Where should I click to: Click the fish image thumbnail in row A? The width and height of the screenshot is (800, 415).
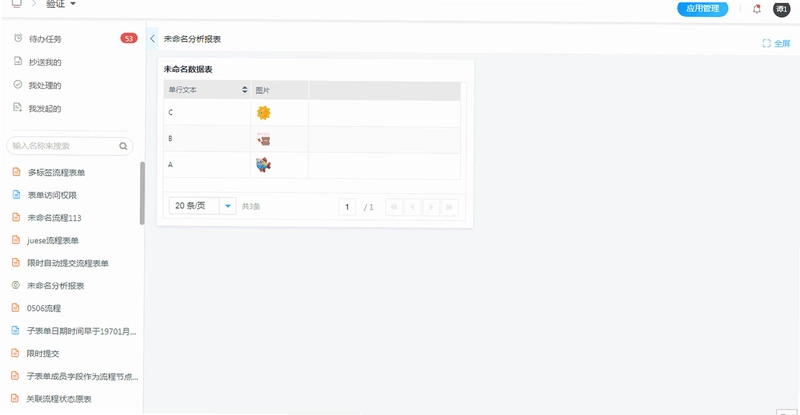click(x=263, y=165)
